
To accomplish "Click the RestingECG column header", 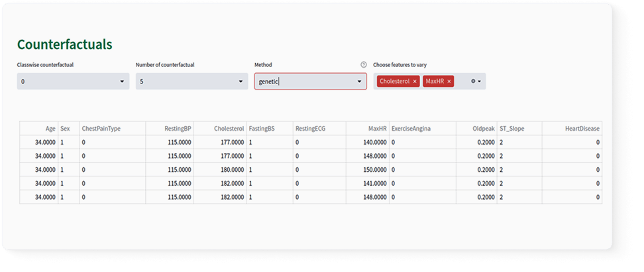I will [x=319, y=129].
